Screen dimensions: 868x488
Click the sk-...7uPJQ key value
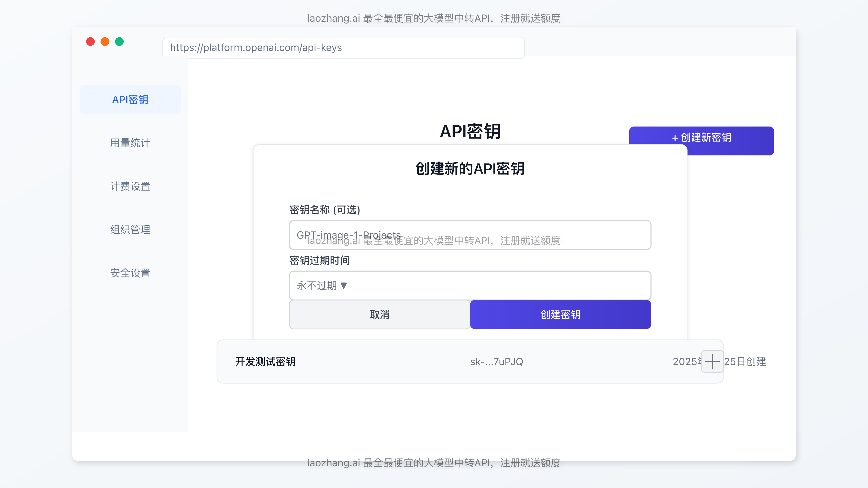pyautogui.click(x=496, y=362)
